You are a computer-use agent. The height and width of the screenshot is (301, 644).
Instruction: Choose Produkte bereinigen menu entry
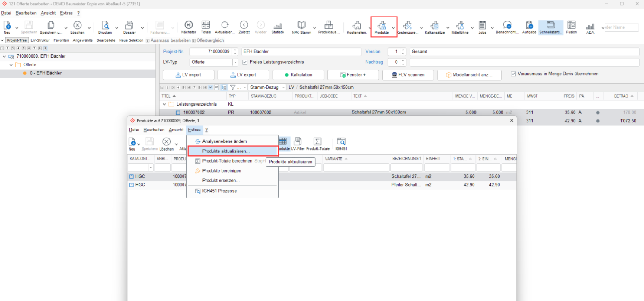233,171
